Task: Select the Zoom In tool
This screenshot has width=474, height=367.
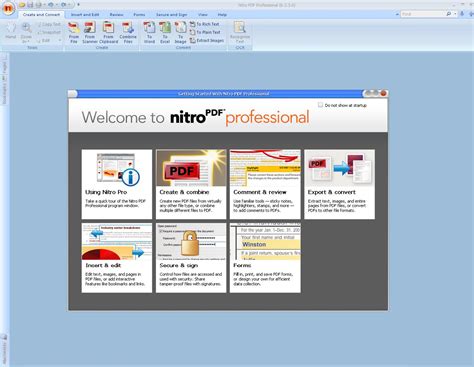Action: point(26,33)
